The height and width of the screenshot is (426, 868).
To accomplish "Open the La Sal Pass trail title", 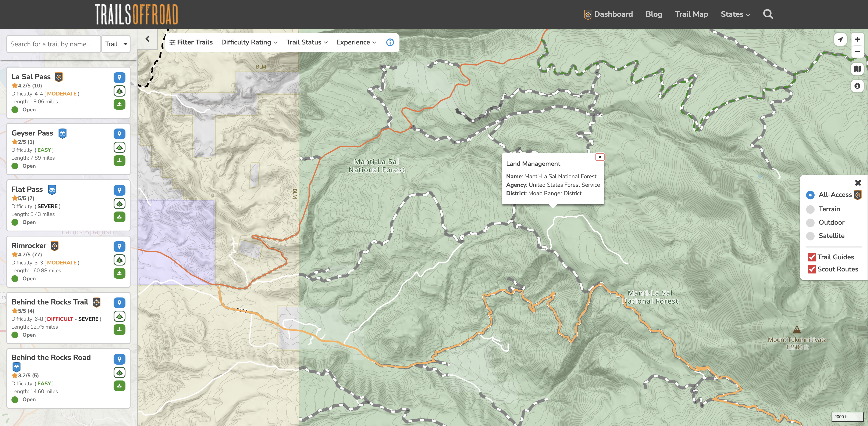I will coord(31,77).
